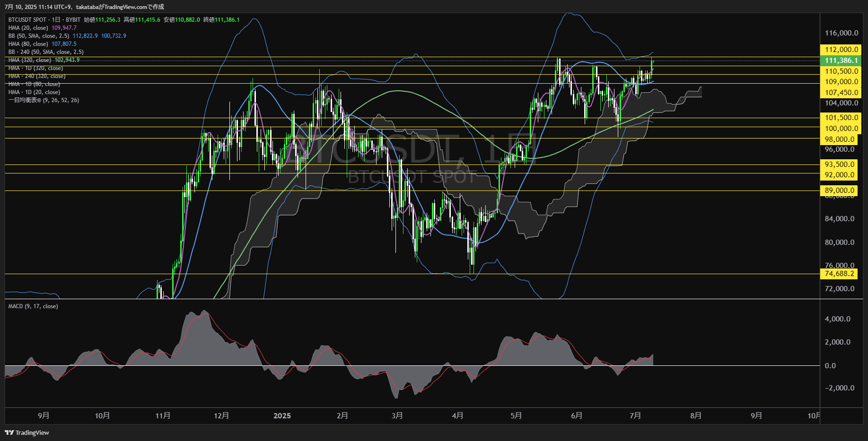Select HMA · 1D (20, close) legend
The height and width of the screenshot is (441, 868).
pyautogui.click(x=34, y=92)
